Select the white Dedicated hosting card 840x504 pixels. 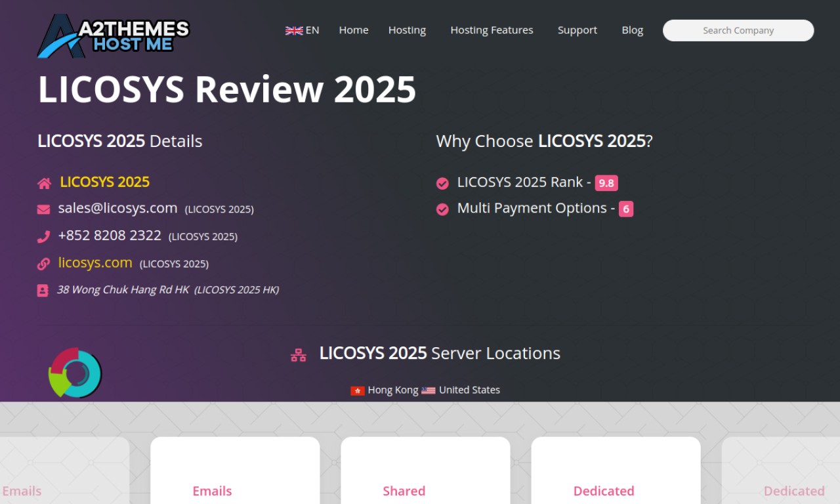click(616, 471)
